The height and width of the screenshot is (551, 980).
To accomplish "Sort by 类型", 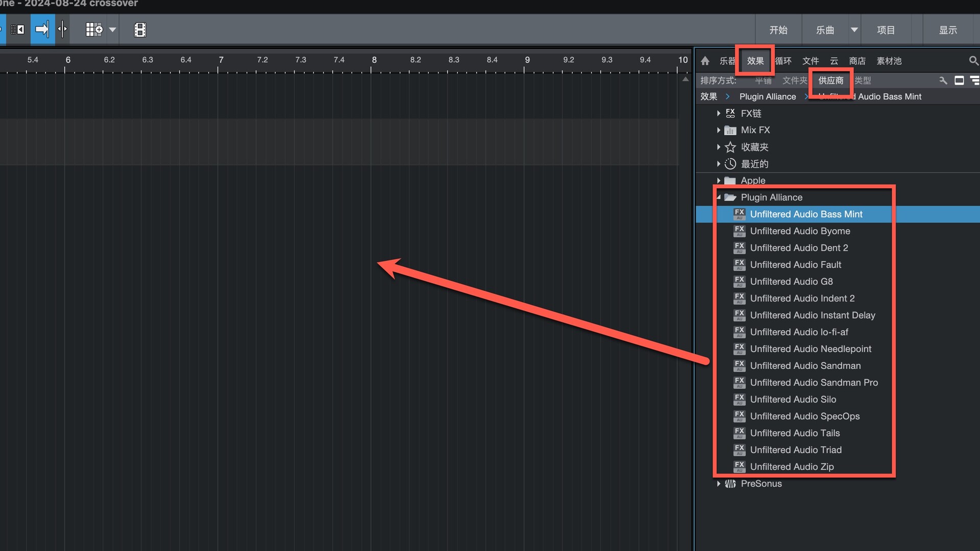I will tap(863, 81).
